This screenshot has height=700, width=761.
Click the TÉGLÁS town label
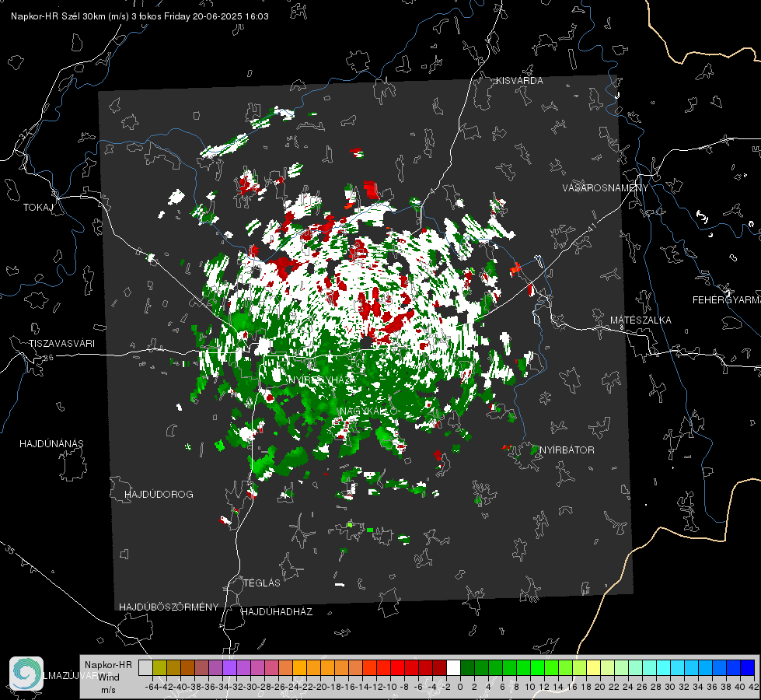pos(262,583)
